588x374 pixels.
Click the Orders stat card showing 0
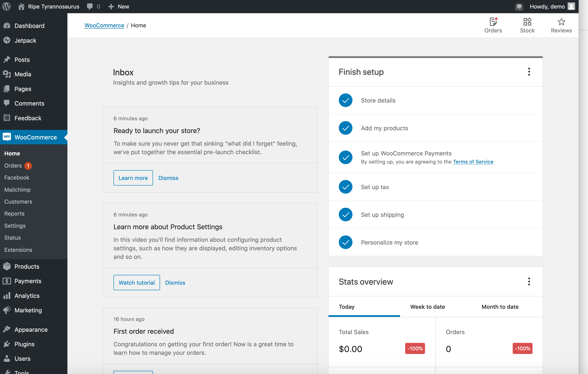(489, 342)
